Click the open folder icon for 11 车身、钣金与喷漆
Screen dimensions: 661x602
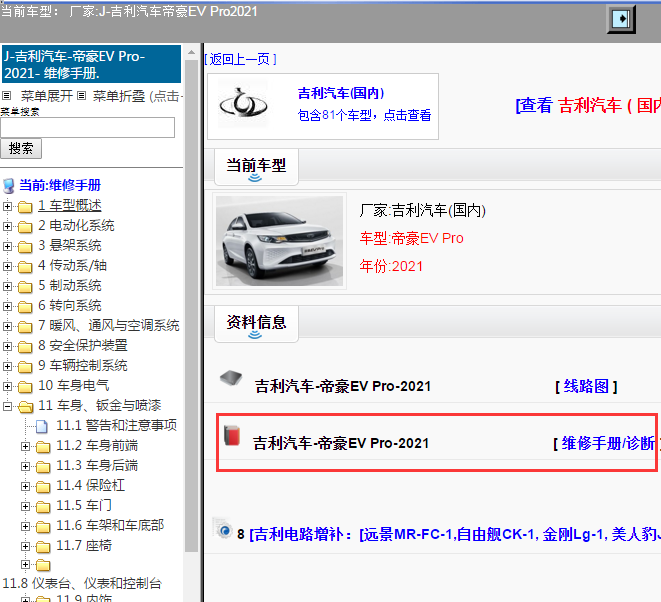pyautogui.click(x=26, y=406)
